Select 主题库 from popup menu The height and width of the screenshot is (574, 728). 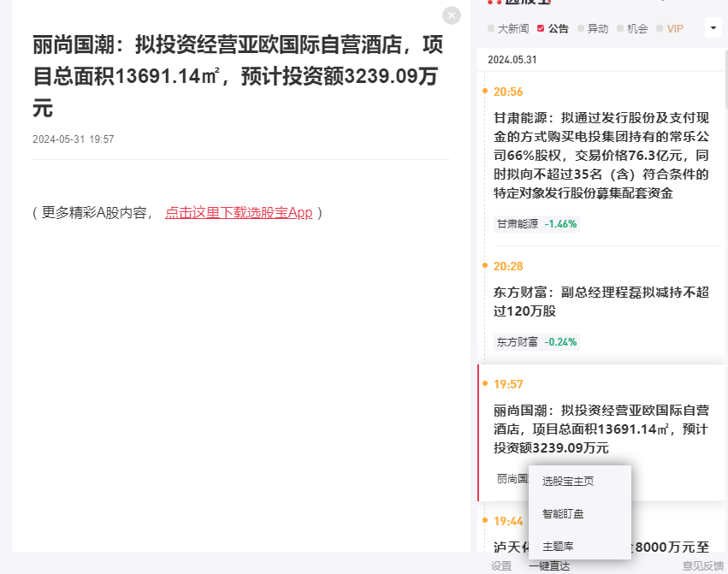(x=558, y=546)
